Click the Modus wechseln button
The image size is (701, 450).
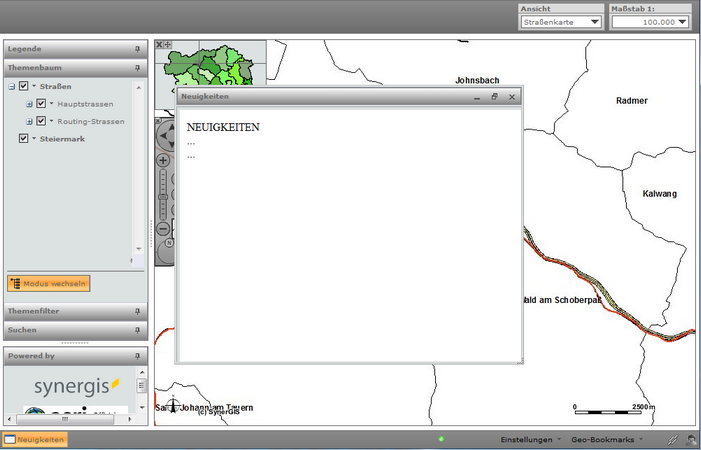pos(49,283)
